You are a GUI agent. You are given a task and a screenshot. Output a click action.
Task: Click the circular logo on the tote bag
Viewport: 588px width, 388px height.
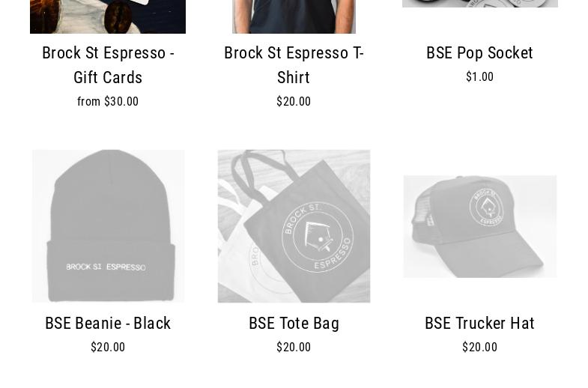pos(318,237)
